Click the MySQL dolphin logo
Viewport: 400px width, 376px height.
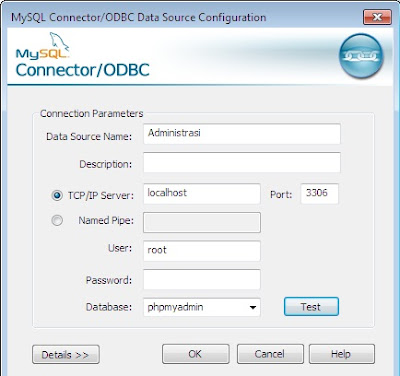tap(43, 46)
